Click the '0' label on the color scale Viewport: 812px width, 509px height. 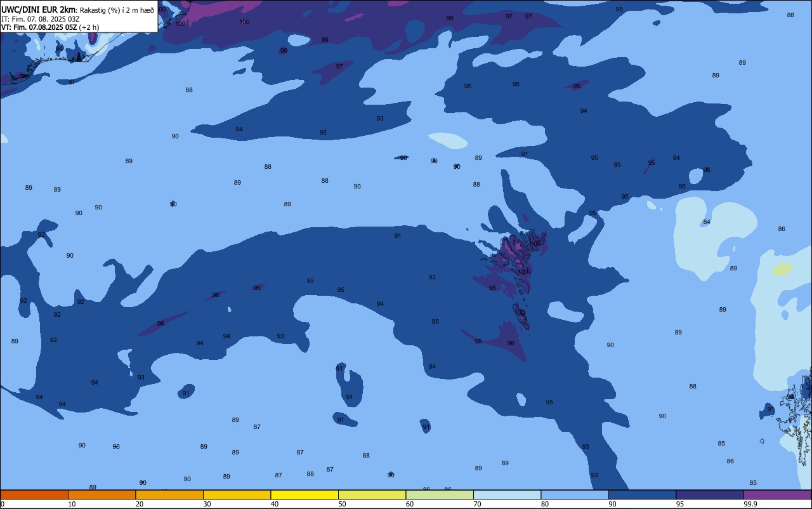coord(3,504)
